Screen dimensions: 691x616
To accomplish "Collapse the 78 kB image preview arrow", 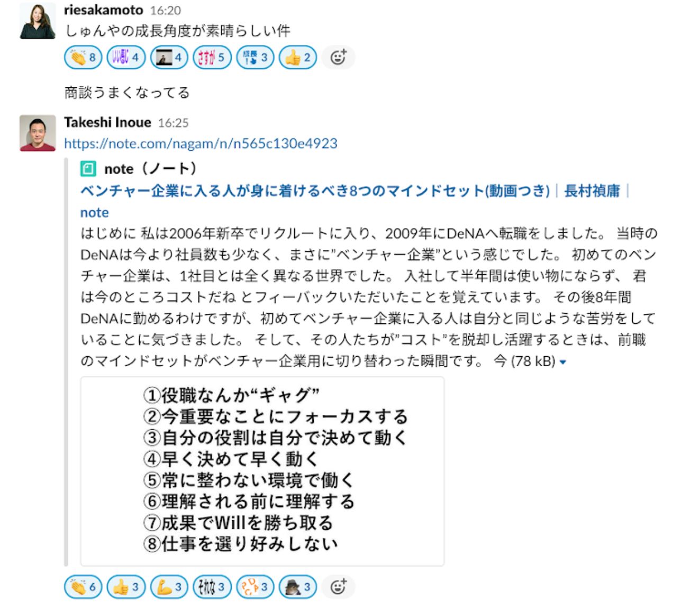I will pyautogui.click(x=563, y=363).
